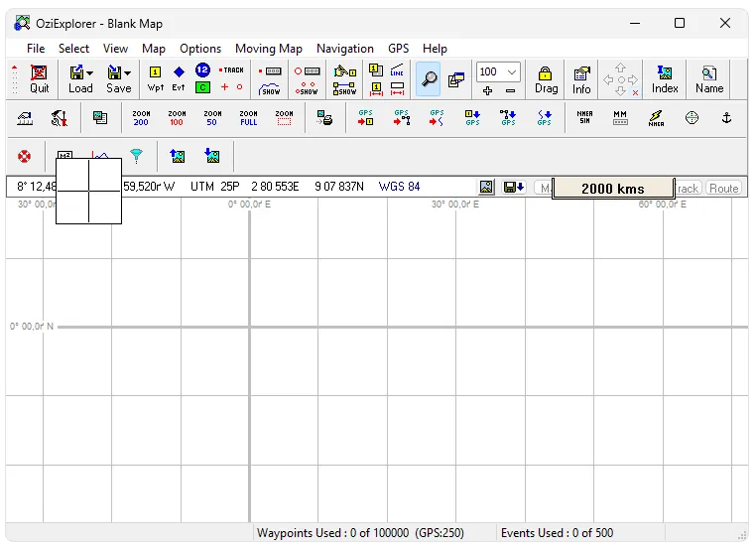Click the cyan funnel filter icon
Image resolution: width=756 pixels, height=549 pixels.
coord(137,155)
